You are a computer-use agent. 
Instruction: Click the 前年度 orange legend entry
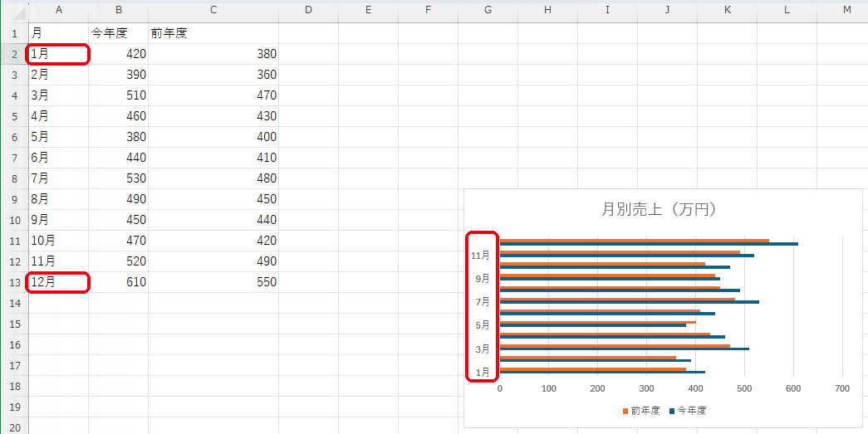click(641, 411)
